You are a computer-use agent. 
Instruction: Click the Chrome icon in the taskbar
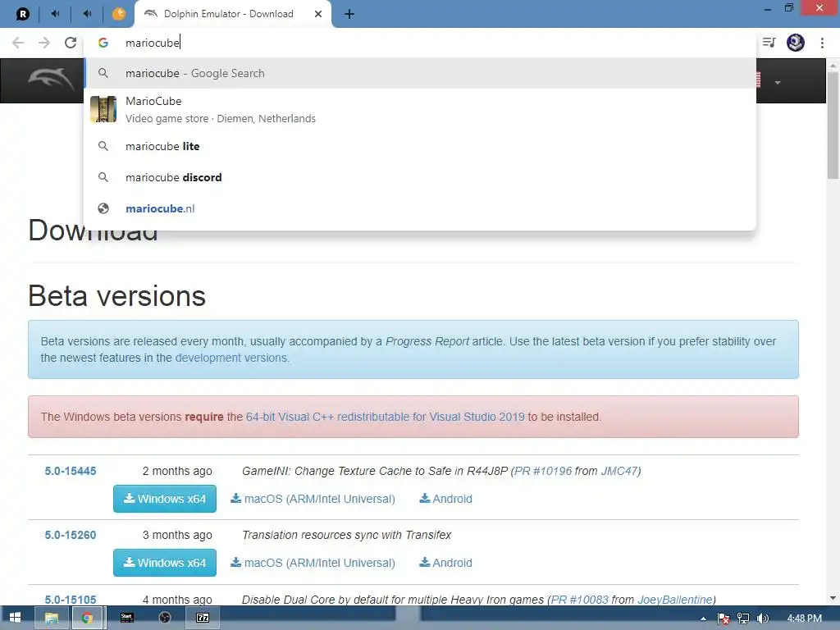coord(87,618)
